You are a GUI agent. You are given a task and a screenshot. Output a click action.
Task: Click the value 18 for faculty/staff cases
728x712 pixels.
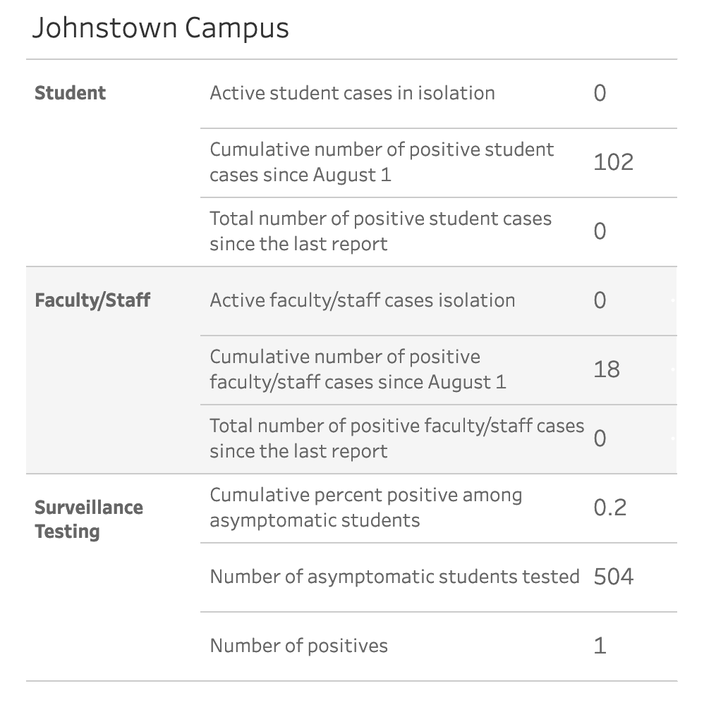point(607,369)
